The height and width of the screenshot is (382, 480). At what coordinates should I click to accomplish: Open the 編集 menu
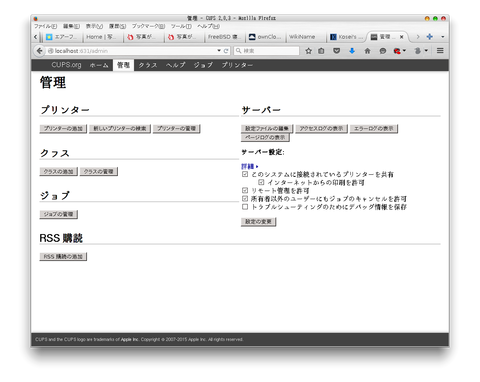click(x=71, y=26)
